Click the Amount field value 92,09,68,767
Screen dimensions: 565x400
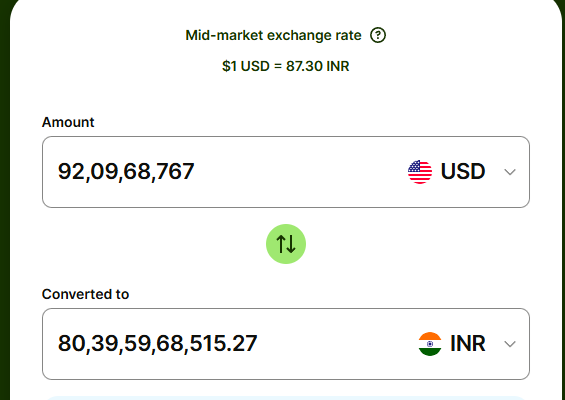126,172
